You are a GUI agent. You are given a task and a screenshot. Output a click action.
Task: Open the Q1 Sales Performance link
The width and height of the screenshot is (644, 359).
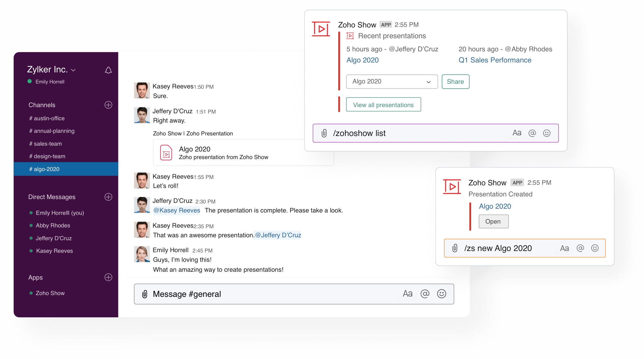495,60
